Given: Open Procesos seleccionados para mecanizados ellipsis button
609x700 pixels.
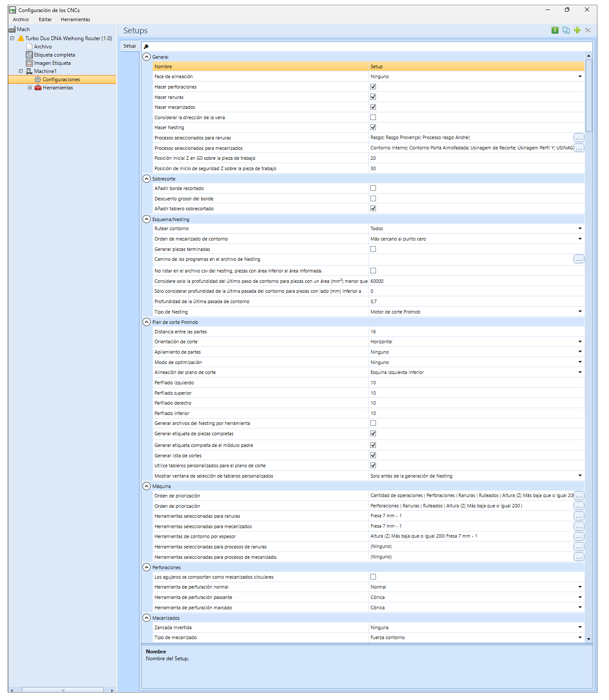Looking at the screenshot, I should coord(579,148).
